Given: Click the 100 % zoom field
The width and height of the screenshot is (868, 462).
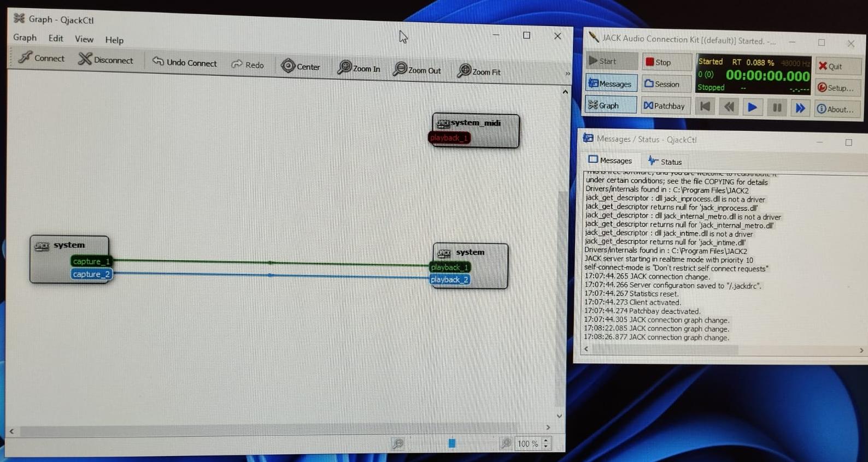Looking at the screenshot, I should point(528,444).
